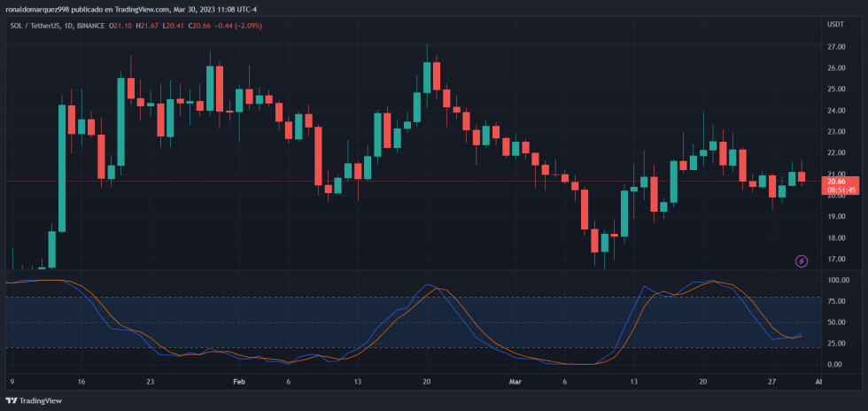Image resolution: width=868 pixels, height=411 pixels.
Task: Click the red current price label 20.66
Action: click(x=837, y=181)
